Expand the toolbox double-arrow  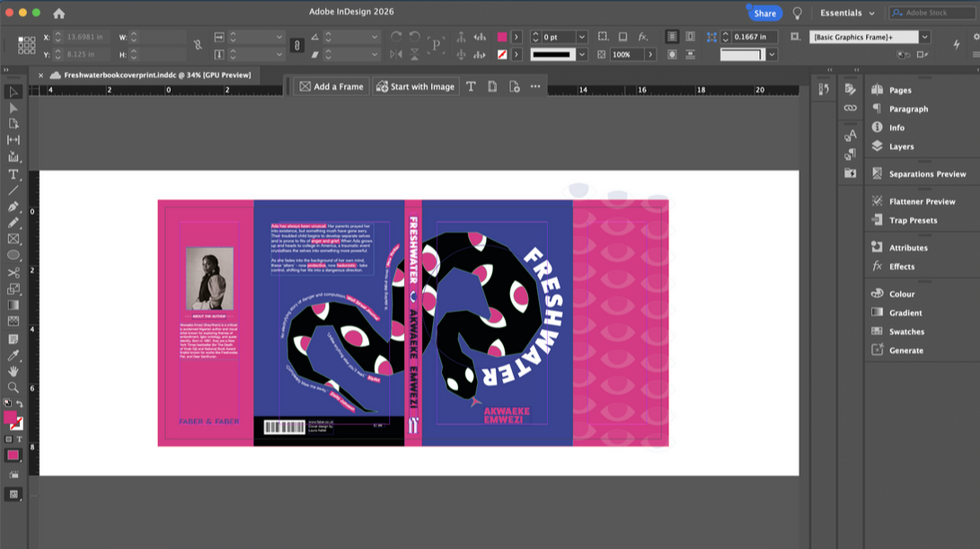[6, 70]
